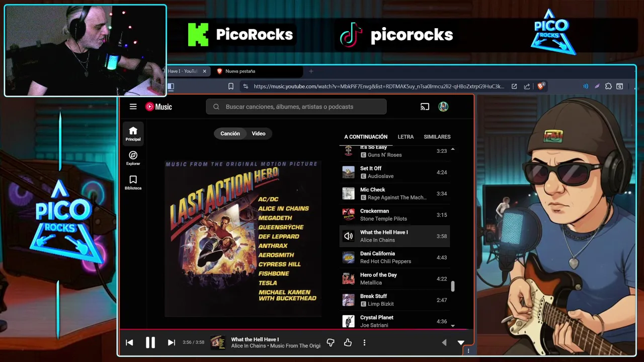This screenshot has width=644, height=362.
Task: Click open-in-app icon in address bar
Action: click(x=514, y=86)
